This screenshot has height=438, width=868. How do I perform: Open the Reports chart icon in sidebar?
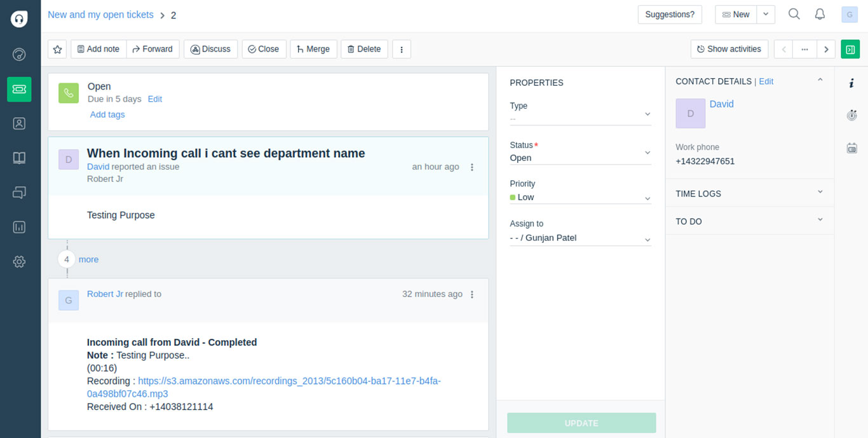(x=19, y=227)
